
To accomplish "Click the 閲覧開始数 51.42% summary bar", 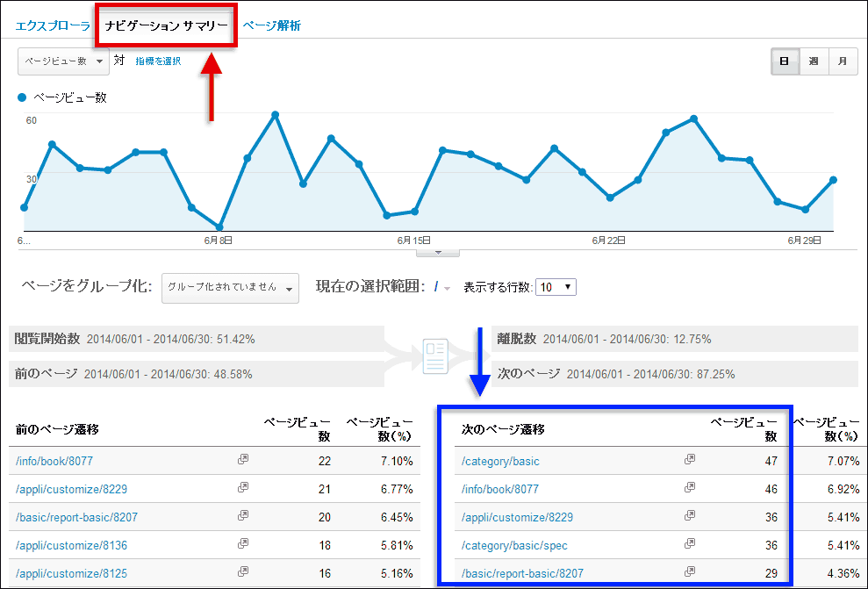I will click(197, 339).
